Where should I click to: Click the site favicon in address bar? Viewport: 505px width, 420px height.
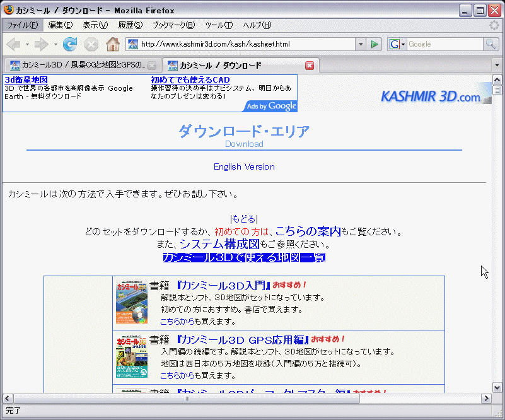132,44
